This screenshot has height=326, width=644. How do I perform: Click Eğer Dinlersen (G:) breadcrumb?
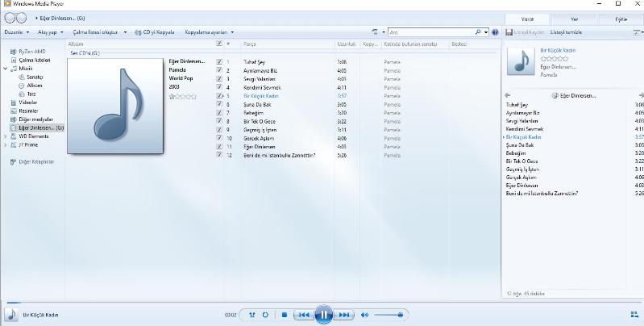point(62,18)
